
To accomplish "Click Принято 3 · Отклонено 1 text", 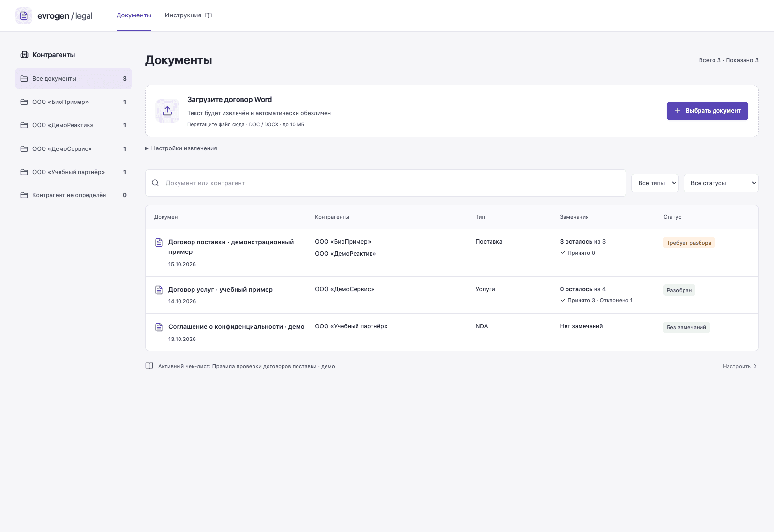I will (600, 300).
